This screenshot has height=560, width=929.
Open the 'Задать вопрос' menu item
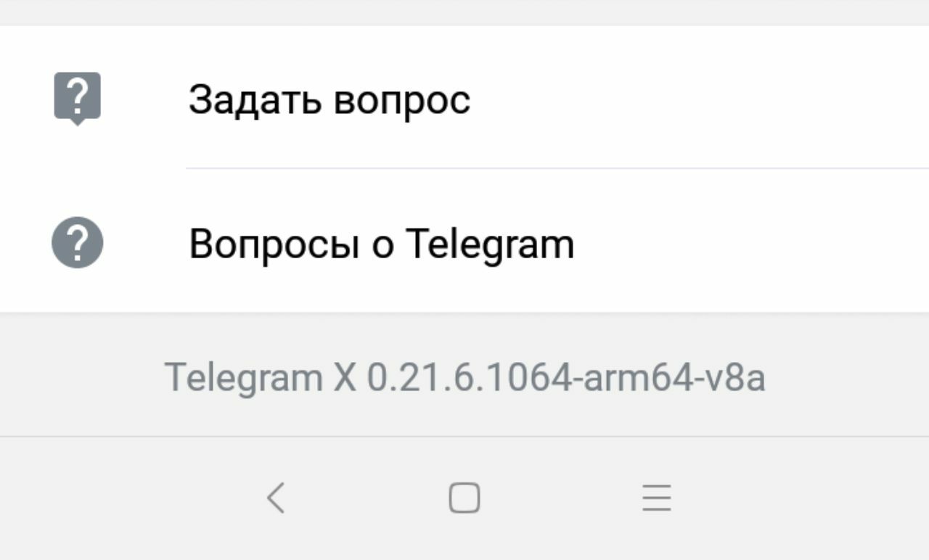(464, 99)
